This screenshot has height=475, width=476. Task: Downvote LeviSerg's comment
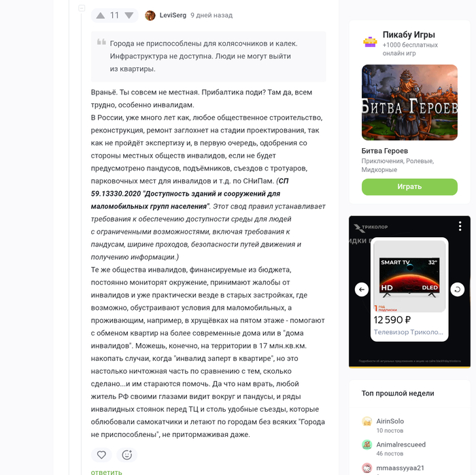(129, 16)
